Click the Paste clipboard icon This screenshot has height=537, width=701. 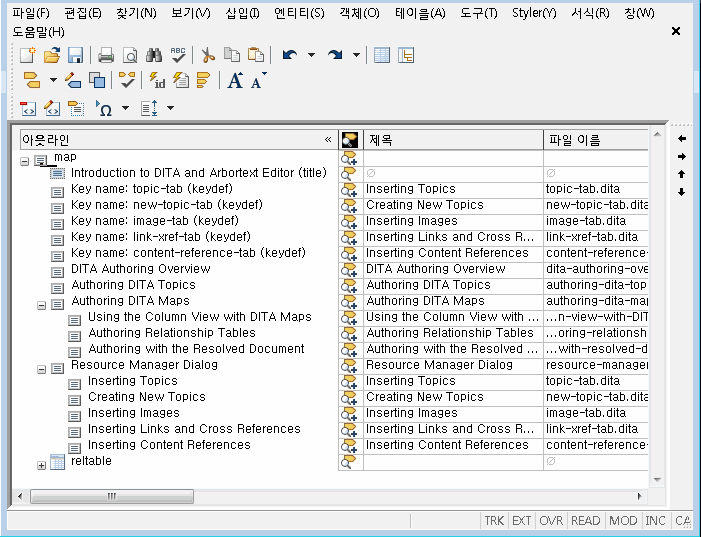tap(256, 55)
